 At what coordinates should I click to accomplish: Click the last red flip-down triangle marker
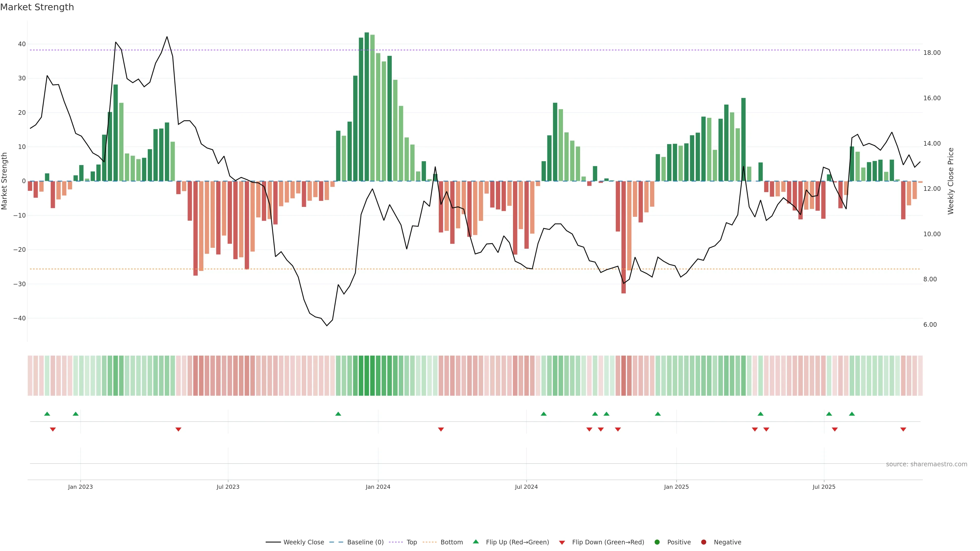coord(903,429)
